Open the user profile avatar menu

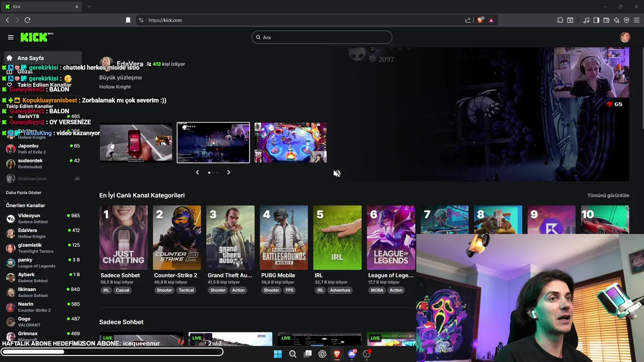coord(625,37)
